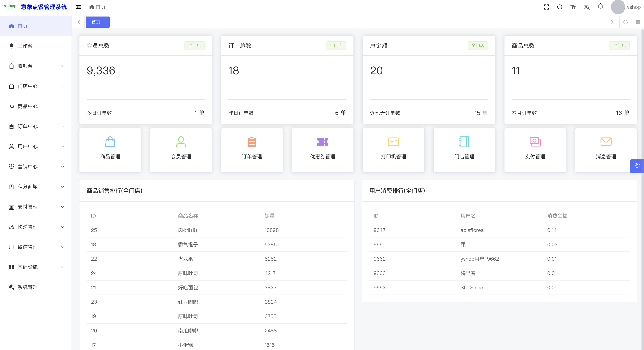The height and width of the screenshot is (350, 644).
Task: Select the blue 首页 tab
Action: point(97,22)
